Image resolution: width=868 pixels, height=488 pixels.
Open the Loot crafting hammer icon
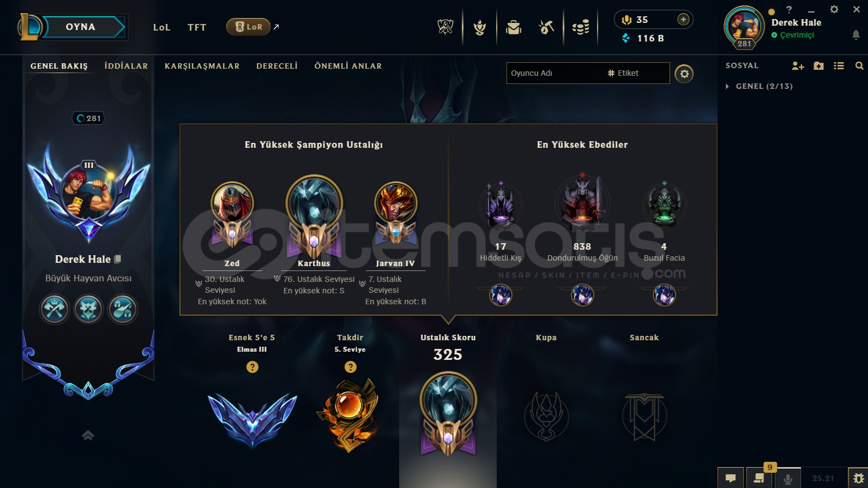point(546,27)
